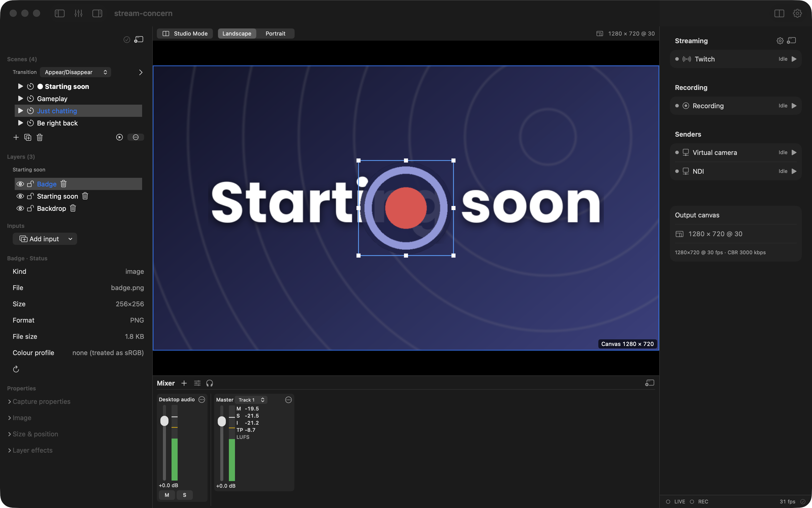Select the Gameplay scene
This screenshot has height=508, width=812.
click(78, 99)
